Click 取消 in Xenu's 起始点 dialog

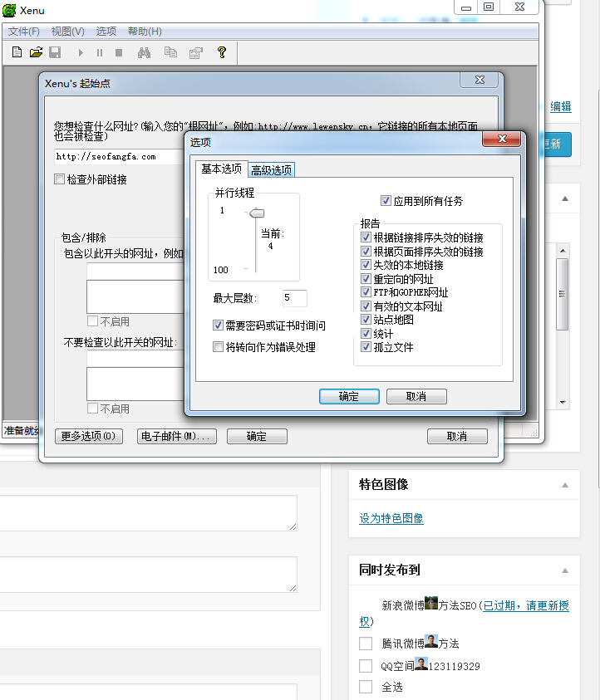coord(457,436)
